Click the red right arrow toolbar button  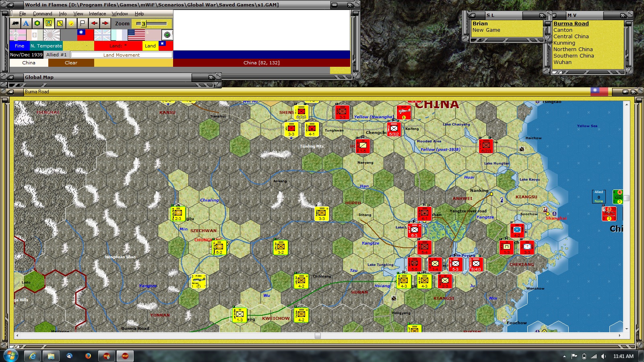(x=105, y=23)
